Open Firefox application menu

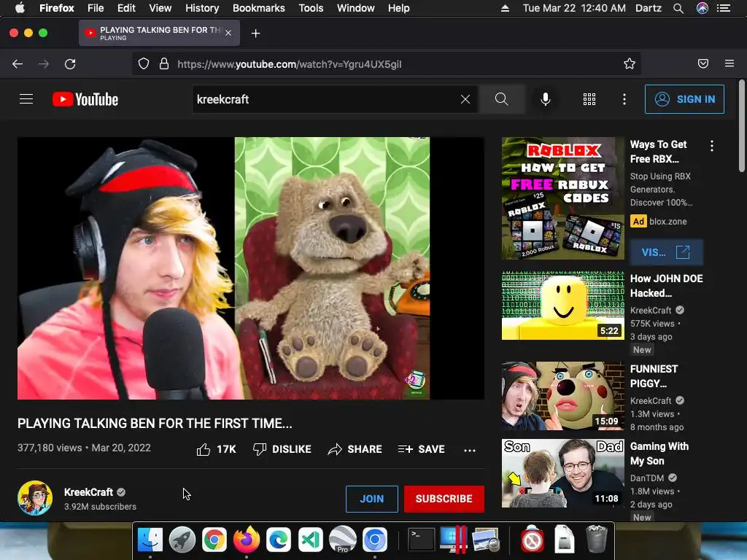pyautogui.click(x=729, y=63)
